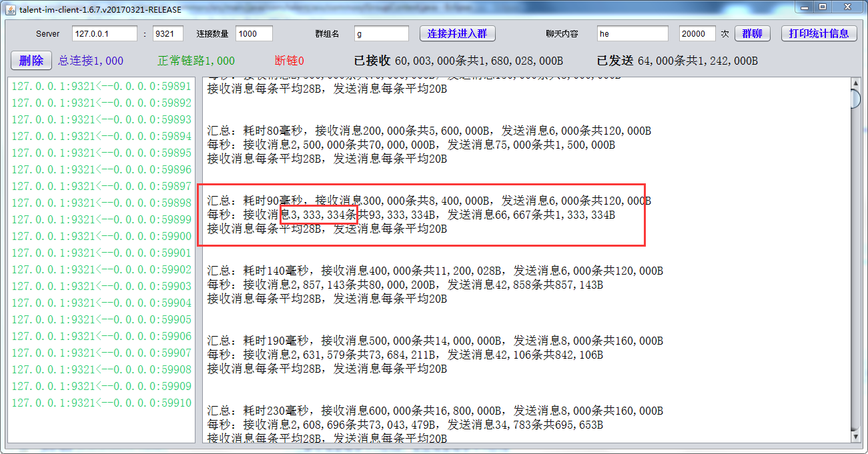Select connection ending in :59900

101,236
